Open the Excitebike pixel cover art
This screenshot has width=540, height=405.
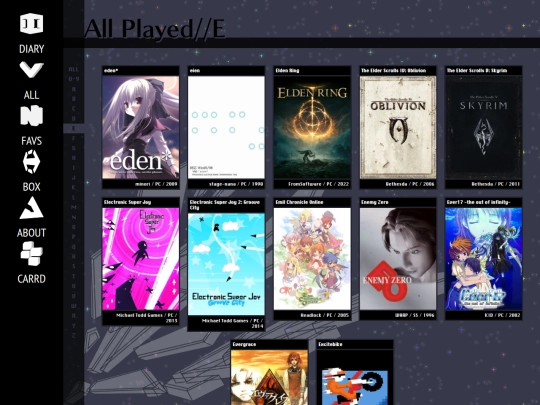pyautogui.click(x=355, y=377)
